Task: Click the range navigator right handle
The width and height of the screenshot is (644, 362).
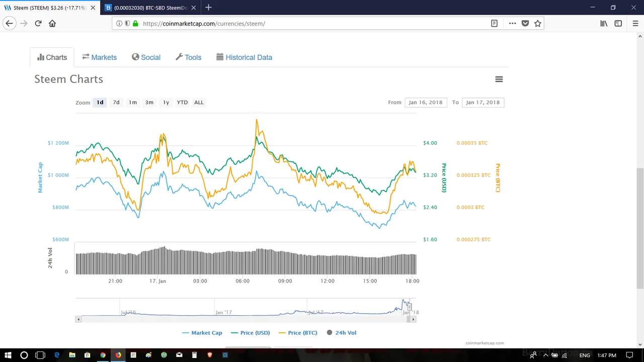Action: click(410, 307)
